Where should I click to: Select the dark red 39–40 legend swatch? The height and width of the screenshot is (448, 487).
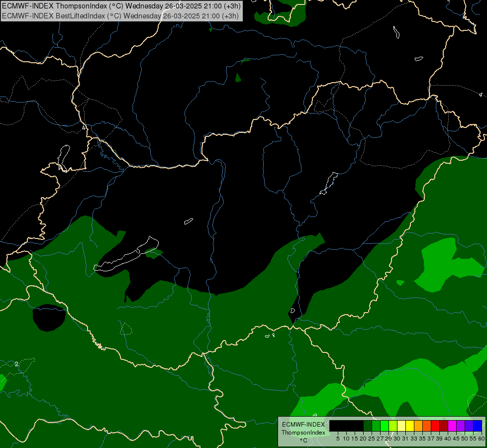point(444,426)
